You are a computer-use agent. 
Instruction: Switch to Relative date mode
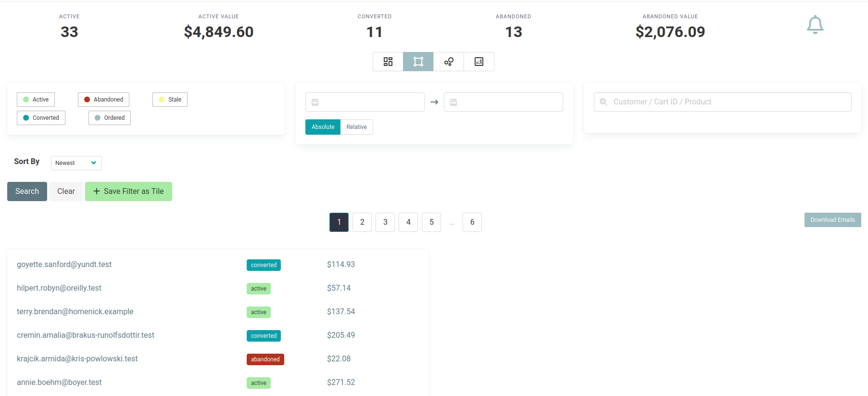tap(356, 127)
